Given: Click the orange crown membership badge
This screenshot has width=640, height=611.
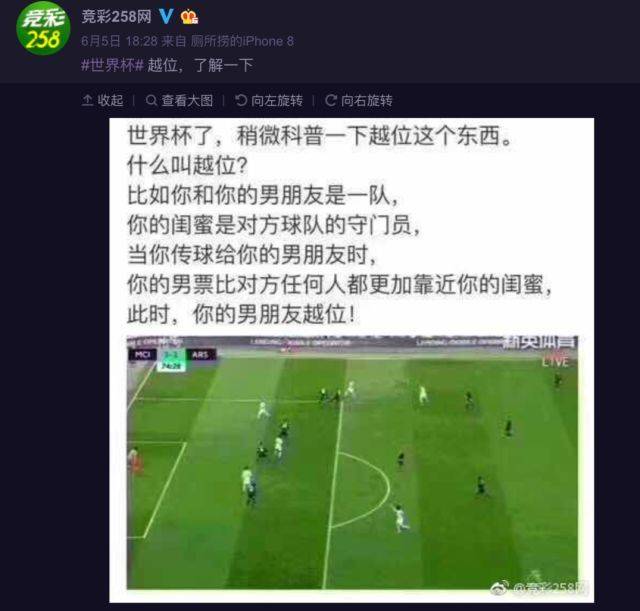Looking at the screenshot, I should pyautogui.click(x=189, y=17).
